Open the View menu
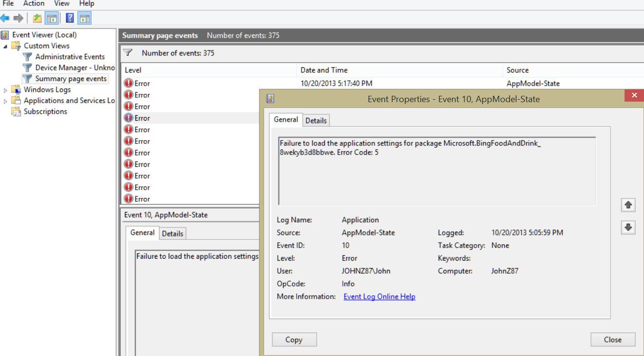Image resolution: width=644 pixels, height=356 pixels. (61, 3)
